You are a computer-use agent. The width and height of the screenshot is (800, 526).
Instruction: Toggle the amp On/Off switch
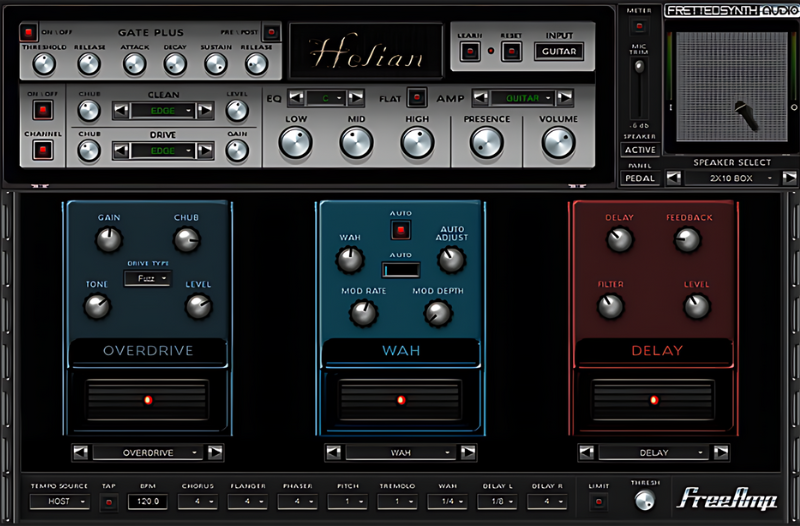click(x=42, y=110)
